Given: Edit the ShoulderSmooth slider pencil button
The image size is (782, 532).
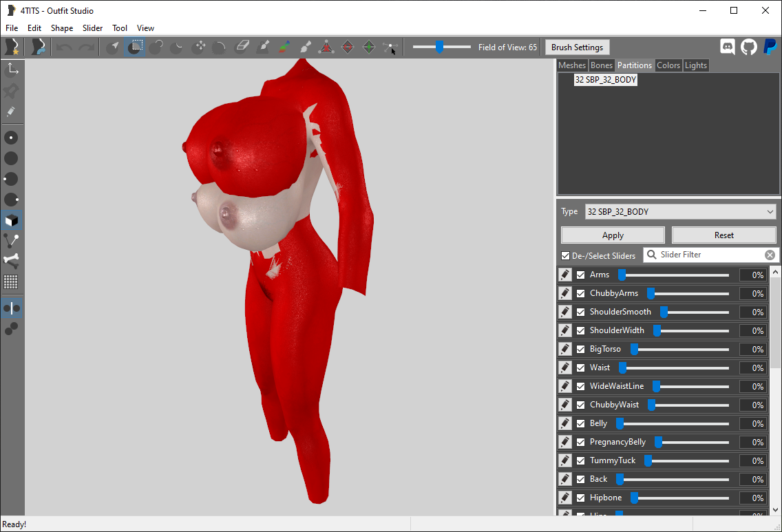Looking at the screenshot, I should [x=565, y=312].
